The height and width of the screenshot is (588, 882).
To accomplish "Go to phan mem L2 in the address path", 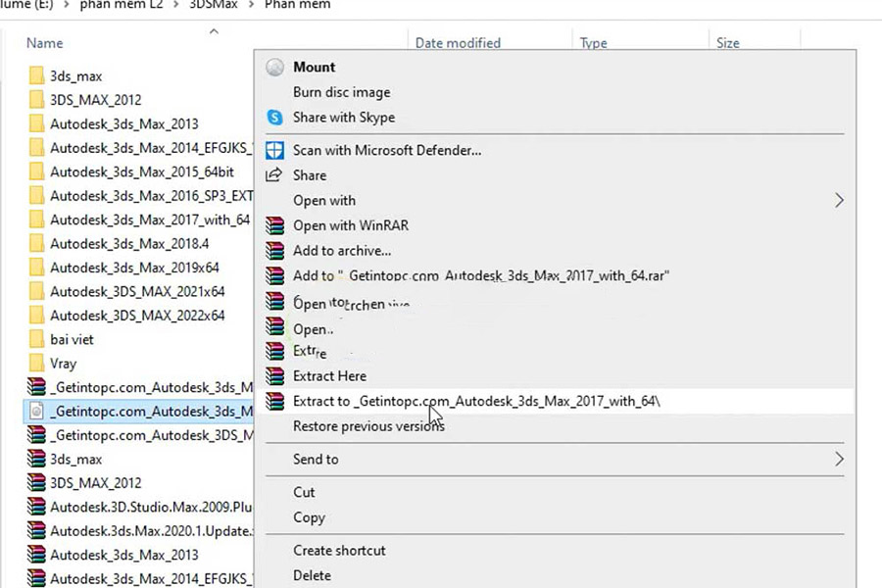I will [x=121, y=5].
